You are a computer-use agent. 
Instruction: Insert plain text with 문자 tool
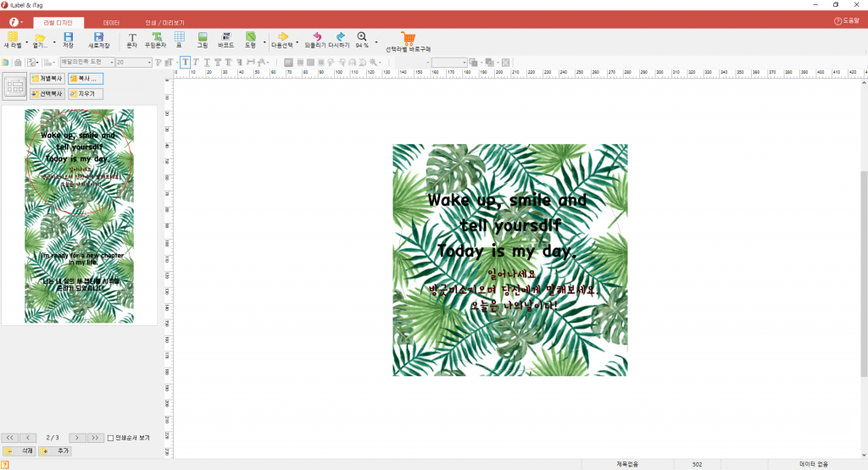[131, 40]
